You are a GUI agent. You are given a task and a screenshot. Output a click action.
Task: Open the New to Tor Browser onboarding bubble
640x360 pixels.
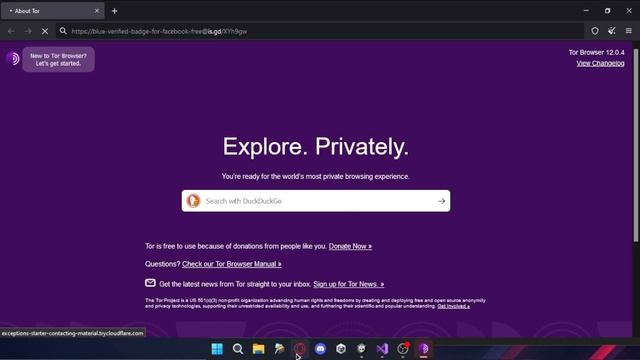[x=58, y=60]
